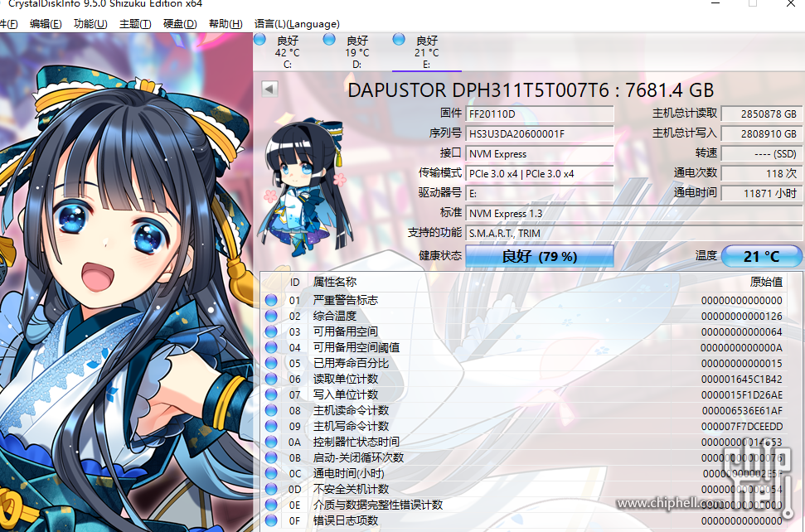805x532 pixels.
Task: Click the status orb for drive E:
Action: [399, 39]
